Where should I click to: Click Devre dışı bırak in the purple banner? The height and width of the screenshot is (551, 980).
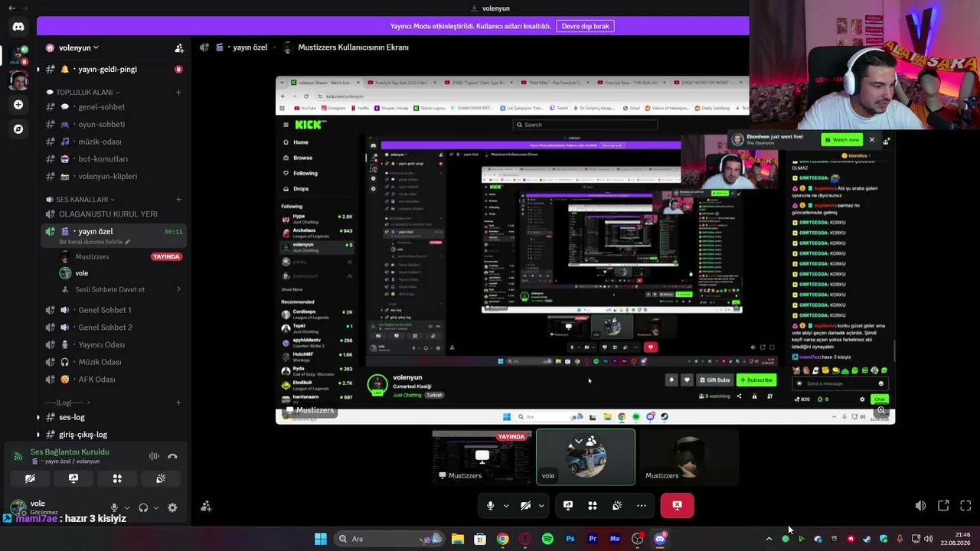tap(585, 26)
